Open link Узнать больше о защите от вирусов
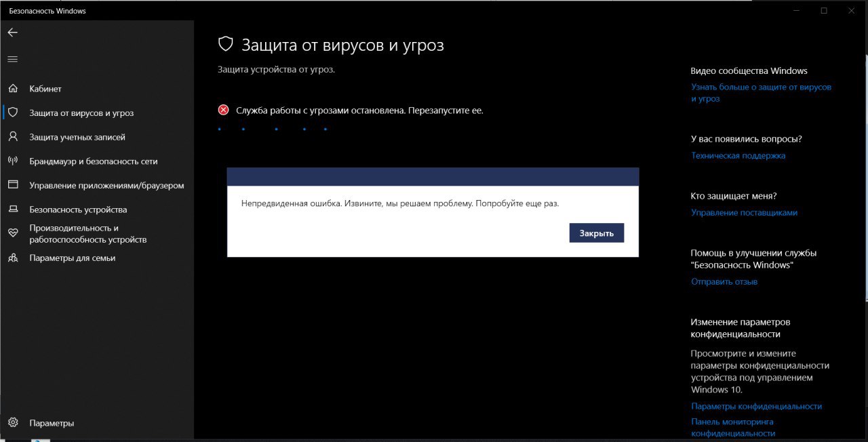Image resolution: width=868 pixels, height=442 pixels. [761, 93]
